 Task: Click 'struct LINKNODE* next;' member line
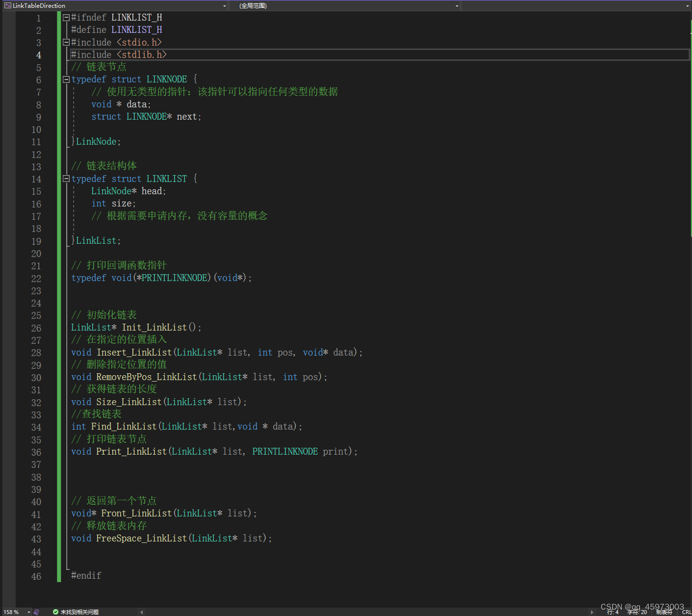click(146, 117)
